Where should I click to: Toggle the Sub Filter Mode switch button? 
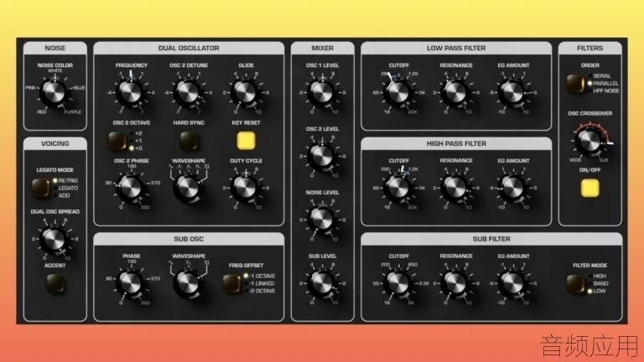tap(576, 283)
